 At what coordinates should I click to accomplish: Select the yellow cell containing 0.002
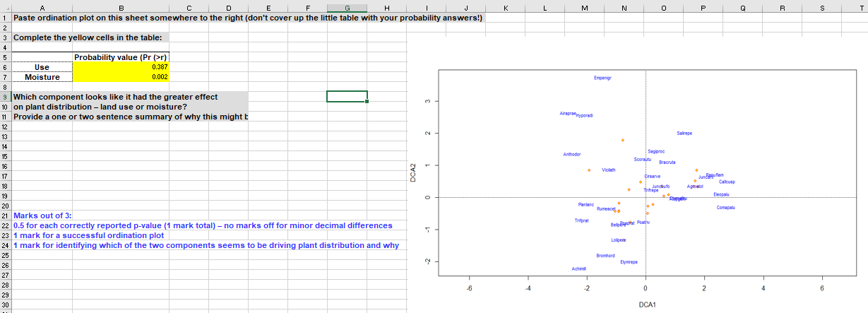(121, 77)
